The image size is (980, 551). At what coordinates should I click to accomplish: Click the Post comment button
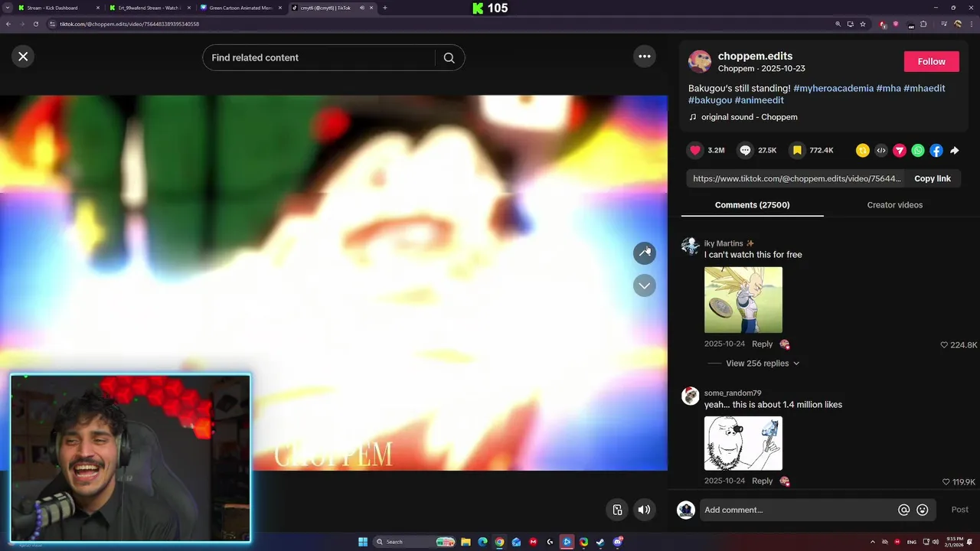click(x=960, y=510)
